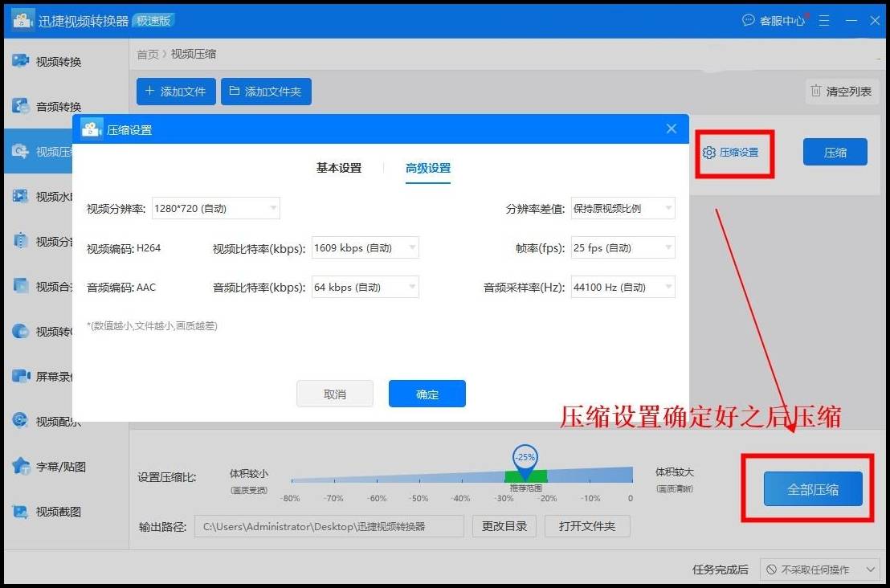The height and width of the screenshot is (588, 890).
Task: Click 添加文件 button
Action: coord(176,92)
